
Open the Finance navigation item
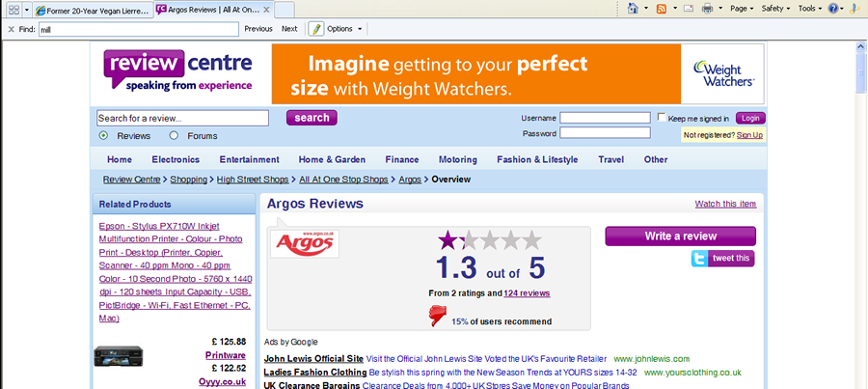click(402, 159)
